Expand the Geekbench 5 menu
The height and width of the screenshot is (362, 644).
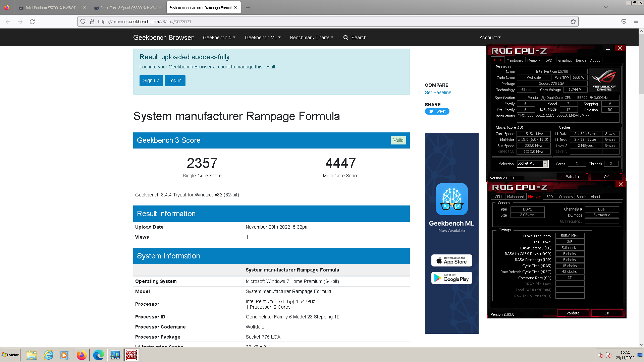tap(219, 38)
